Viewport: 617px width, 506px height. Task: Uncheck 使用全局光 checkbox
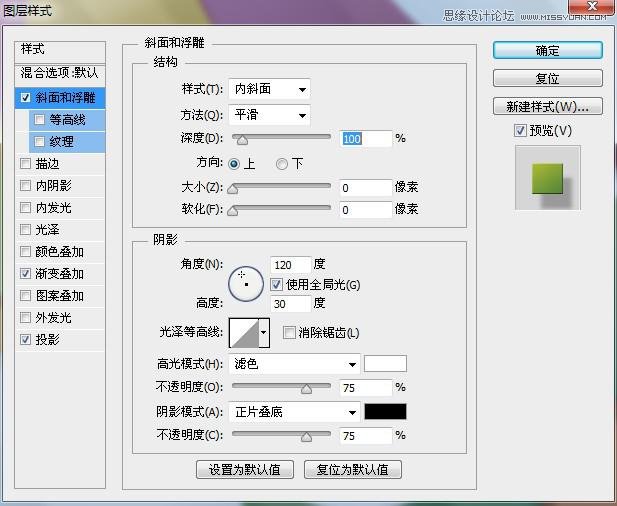point(276,284)
